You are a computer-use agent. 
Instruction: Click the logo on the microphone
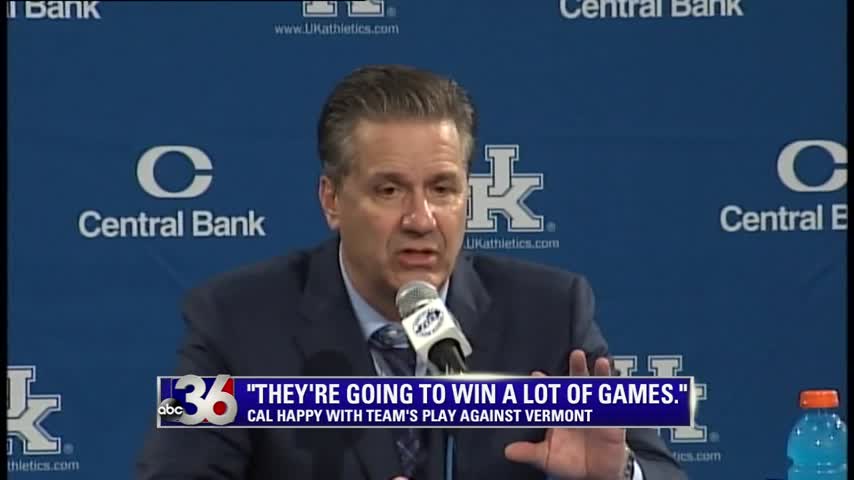(428, 321)
